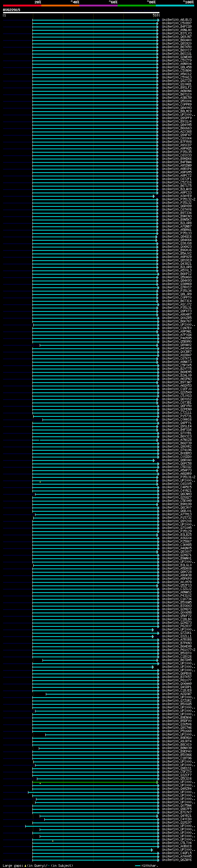
Task: Select the label UniRef100_Q2WEA9
Action: click(x=177, y=57)
